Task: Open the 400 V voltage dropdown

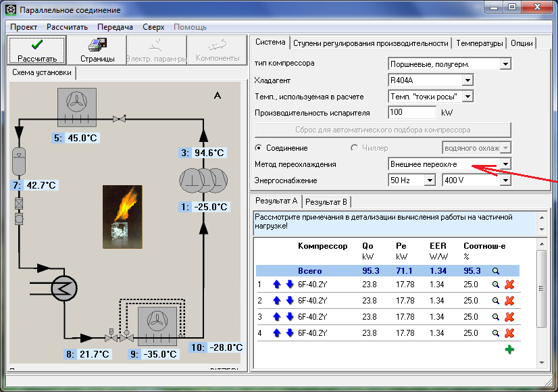Action: tap(505, 180)
